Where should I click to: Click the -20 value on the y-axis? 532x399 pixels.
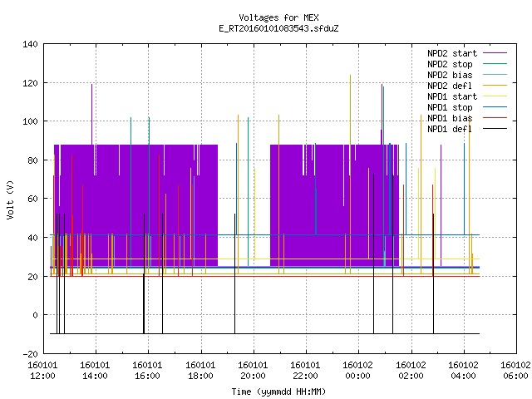pos(30,354)
